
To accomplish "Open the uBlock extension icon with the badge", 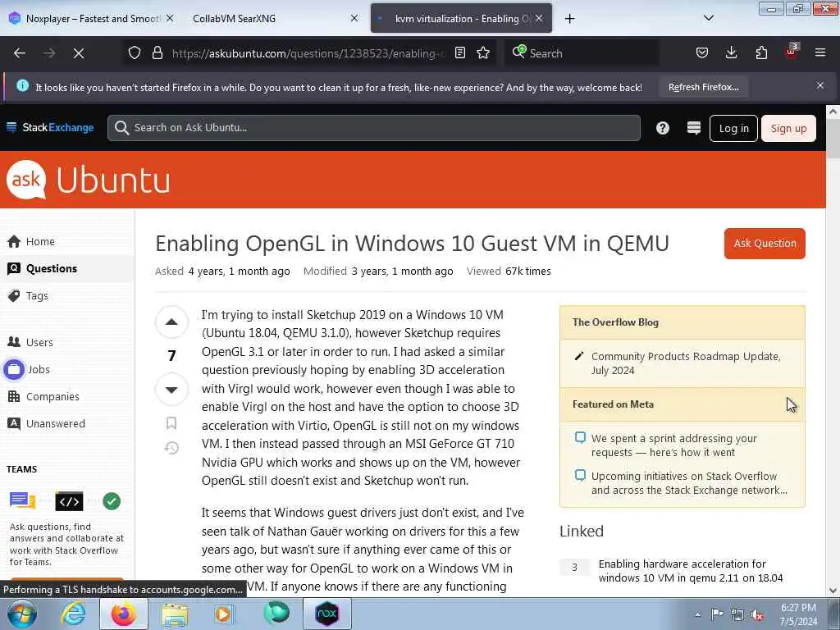I will pos(792,52).
